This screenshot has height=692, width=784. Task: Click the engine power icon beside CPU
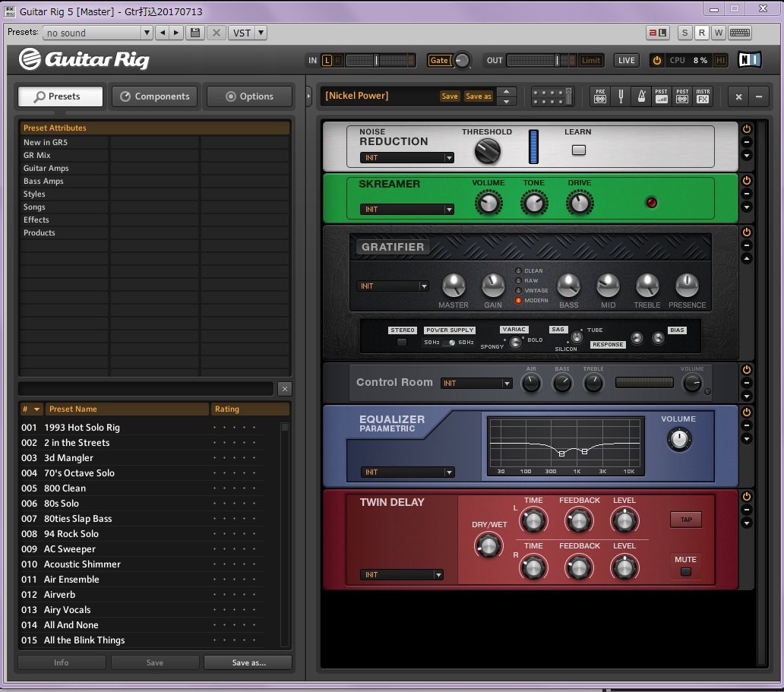coord(657,61)
